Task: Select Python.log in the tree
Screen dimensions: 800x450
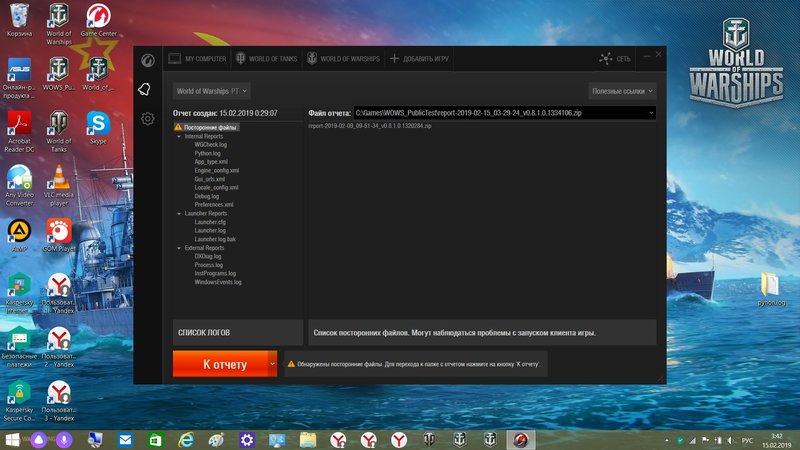Action: [207, 153]
